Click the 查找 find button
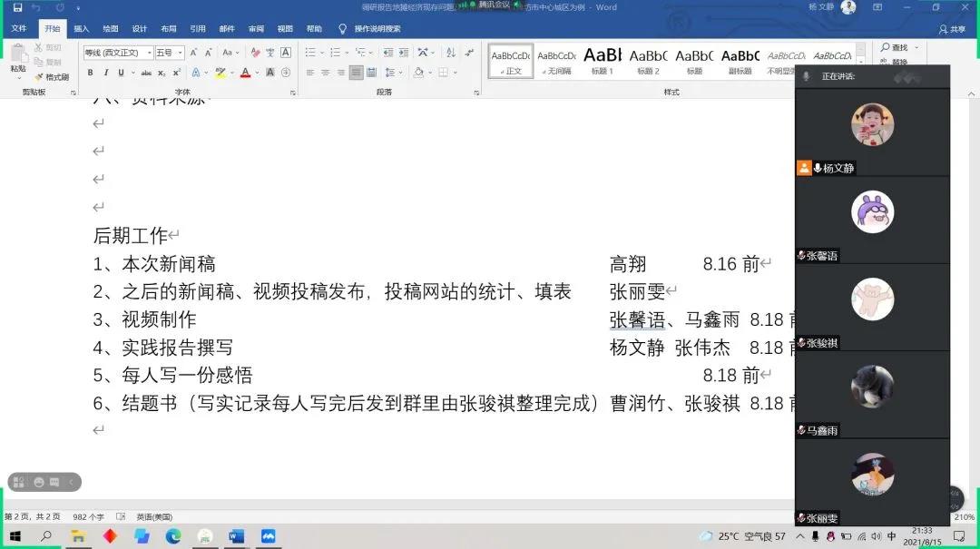The height and width of the screenshot is (549, 980). point(898,47)
